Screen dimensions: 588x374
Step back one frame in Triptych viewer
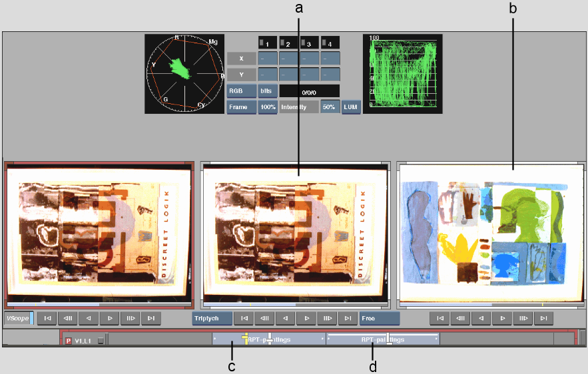[265, 318]
